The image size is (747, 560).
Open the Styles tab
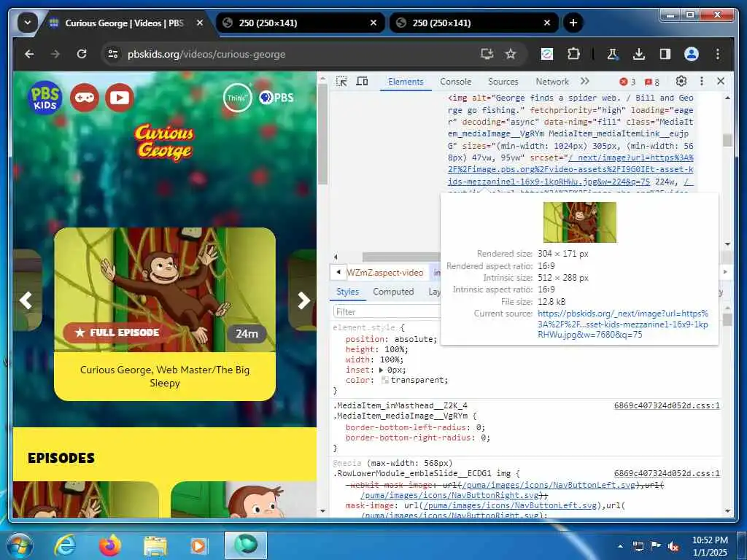348,292
